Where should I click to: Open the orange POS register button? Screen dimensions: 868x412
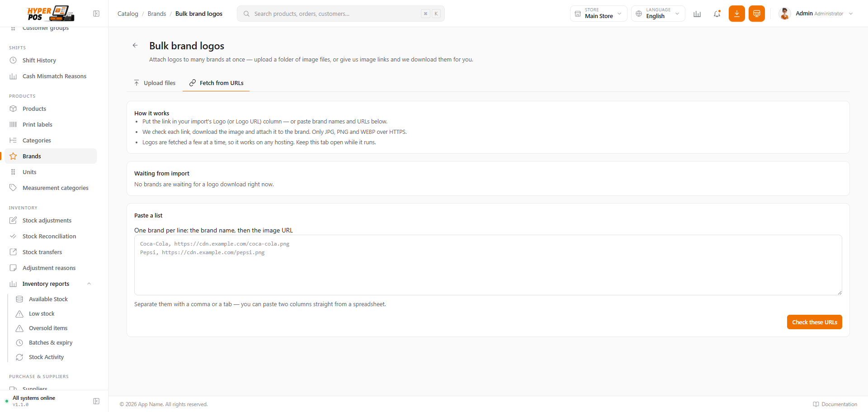tap(757, 14)
